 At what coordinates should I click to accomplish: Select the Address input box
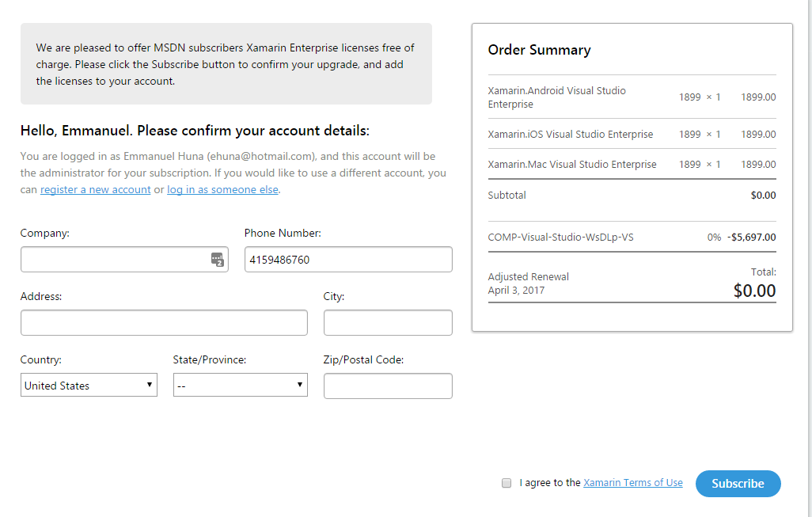coord(164,323)
